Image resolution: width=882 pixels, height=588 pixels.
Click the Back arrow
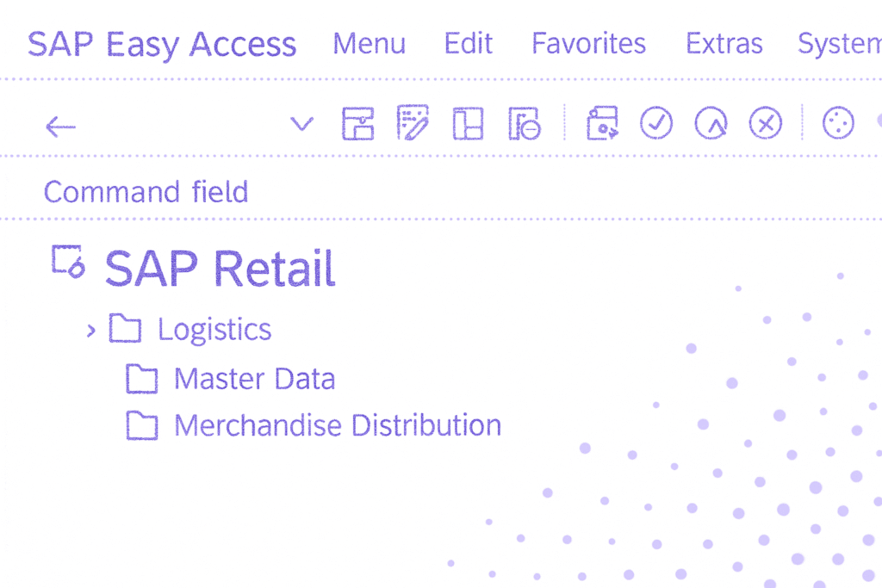point(59,127)
